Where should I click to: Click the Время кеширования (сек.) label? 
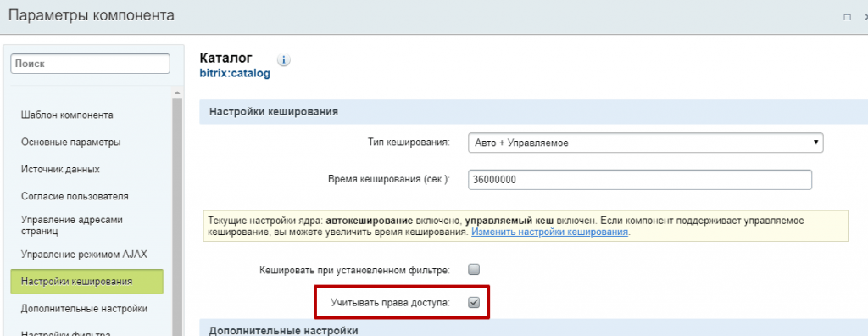(x=388, y=180)
